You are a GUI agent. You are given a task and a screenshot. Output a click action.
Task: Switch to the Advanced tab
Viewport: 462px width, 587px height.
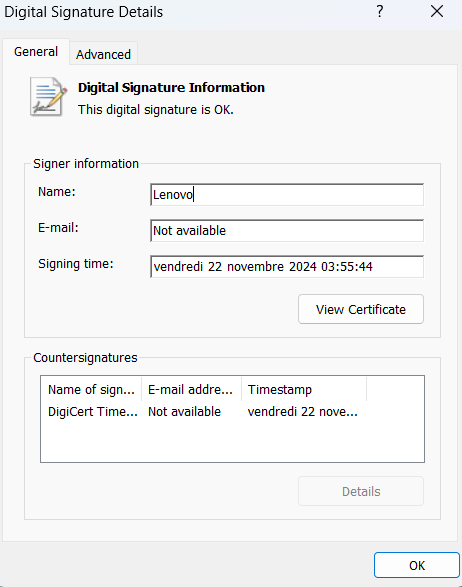click(x=103, y=54)
